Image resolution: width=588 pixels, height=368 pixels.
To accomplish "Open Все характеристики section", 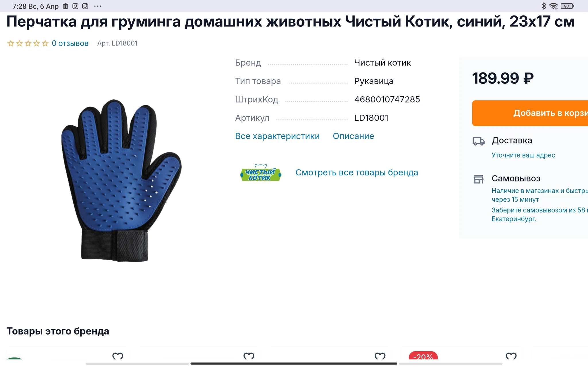I will pyautogui.click(x=277, y=136).
